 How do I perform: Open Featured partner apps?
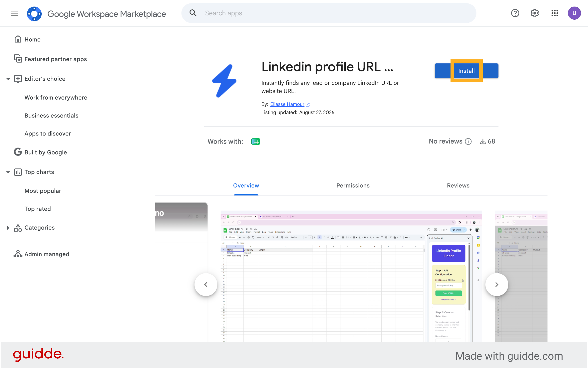coord(56,59)
